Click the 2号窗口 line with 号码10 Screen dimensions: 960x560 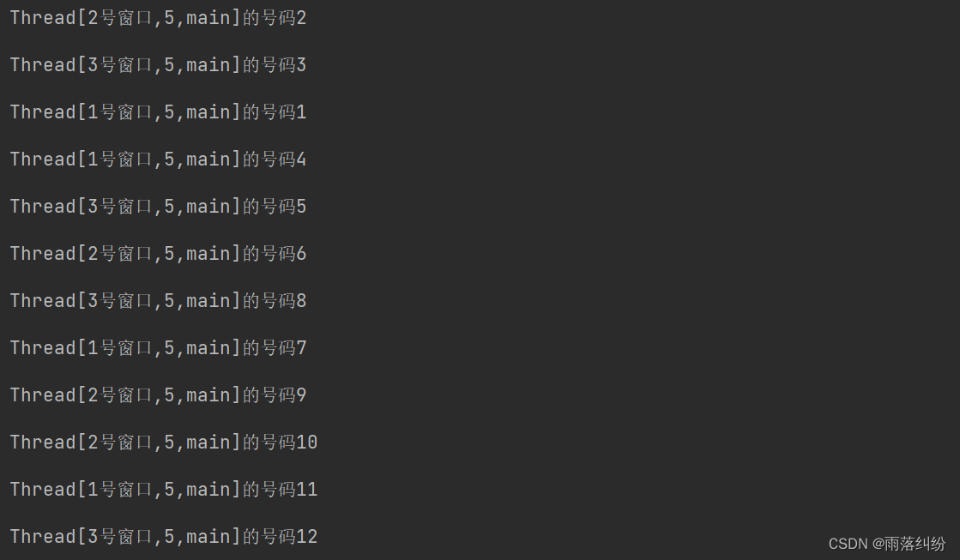coord(164,442)
